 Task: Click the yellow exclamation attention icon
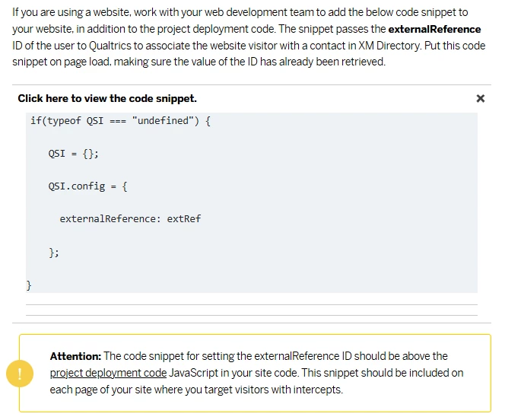20,374
